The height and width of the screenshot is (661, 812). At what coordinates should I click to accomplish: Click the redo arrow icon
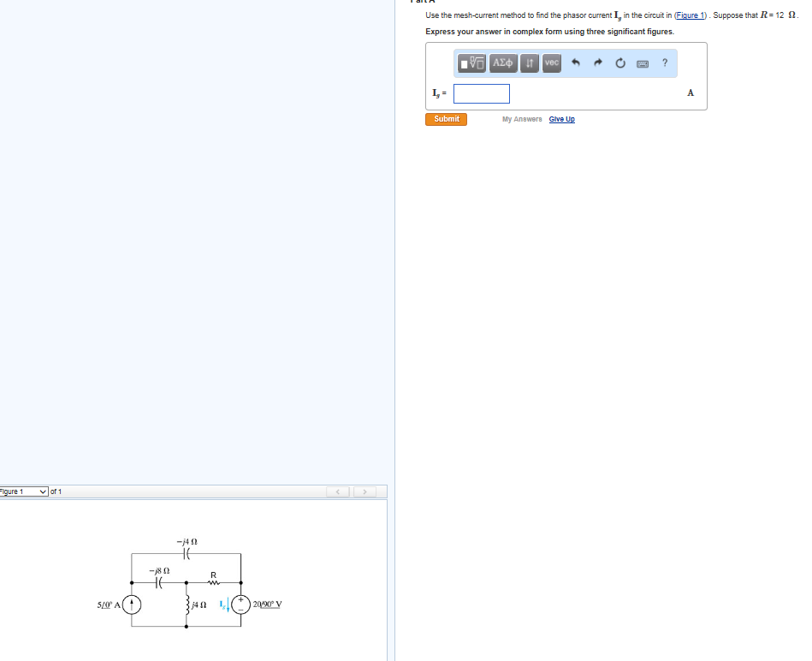597,63
